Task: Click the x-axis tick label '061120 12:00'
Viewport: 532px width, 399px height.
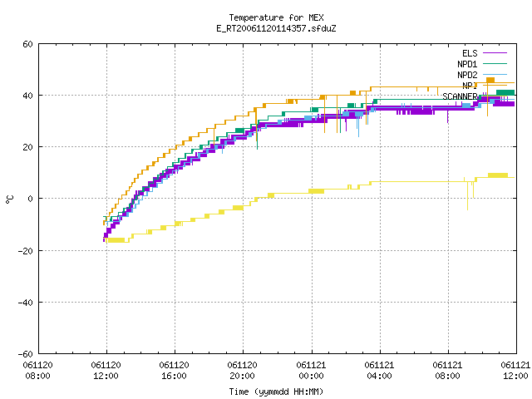Action: click(106, 370)
